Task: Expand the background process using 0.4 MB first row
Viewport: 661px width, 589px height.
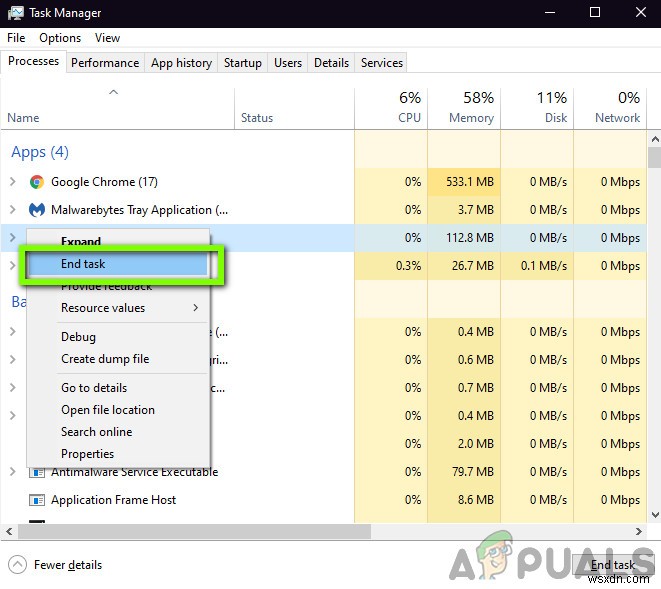Action: 13,332
